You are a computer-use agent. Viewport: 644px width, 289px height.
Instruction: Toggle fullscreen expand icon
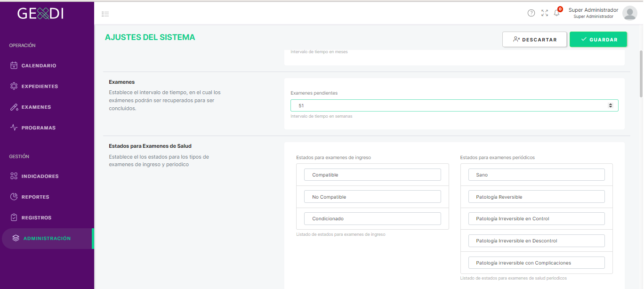[x=545, y=13]
